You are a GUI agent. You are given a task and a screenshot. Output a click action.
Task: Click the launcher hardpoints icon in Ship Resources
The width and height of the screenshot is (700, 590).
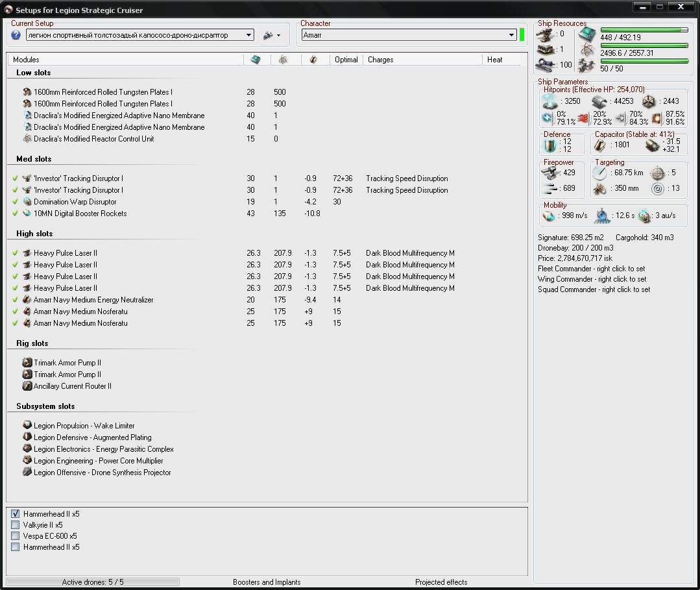(545, 49)
